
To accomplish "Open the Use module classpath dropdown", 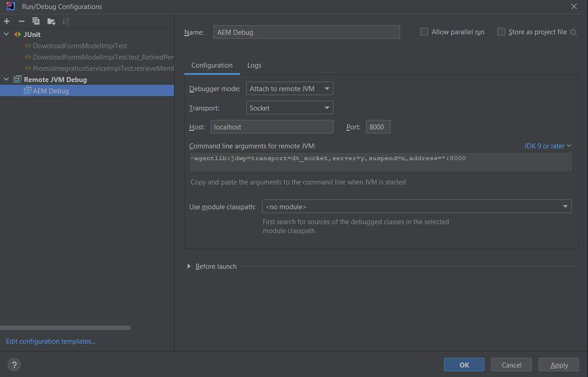I will coord(416,207).
